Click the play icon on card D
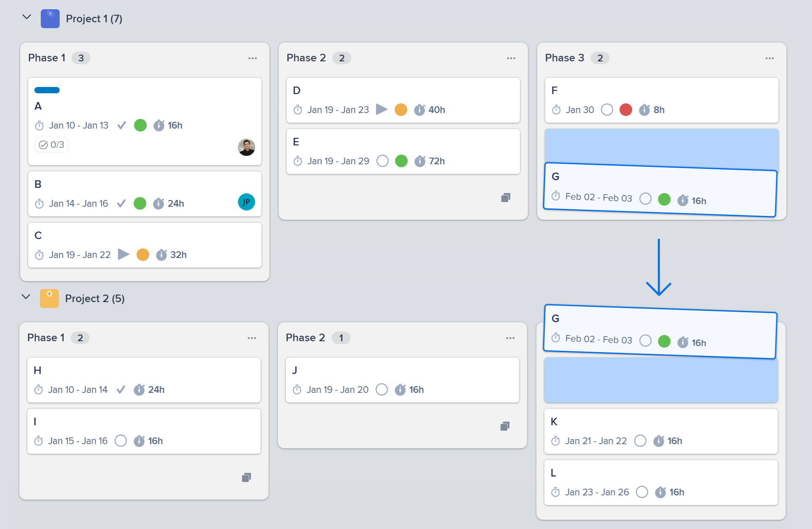Image resolution: width=812 pixels, height=529 pixels. [x=382, y=110]
